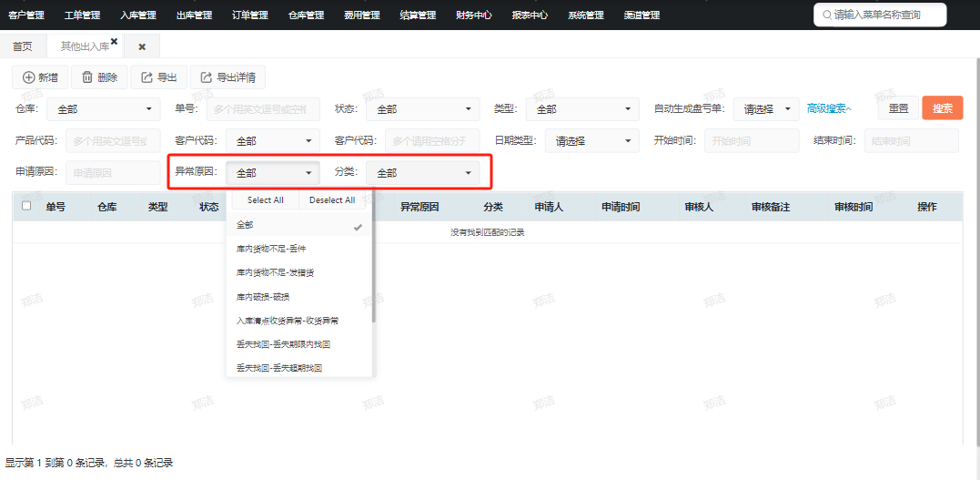Open the 日期类型 dropdown
The width and height of the screenshot is (980, 480).
(591, 141)
